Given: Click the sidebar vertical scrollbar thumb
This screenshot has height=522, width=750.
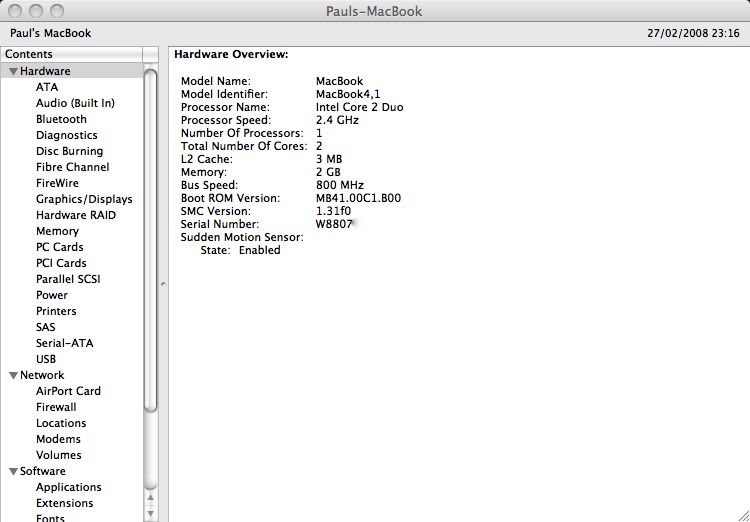Looking at the screenshot, I should (151, 241).
